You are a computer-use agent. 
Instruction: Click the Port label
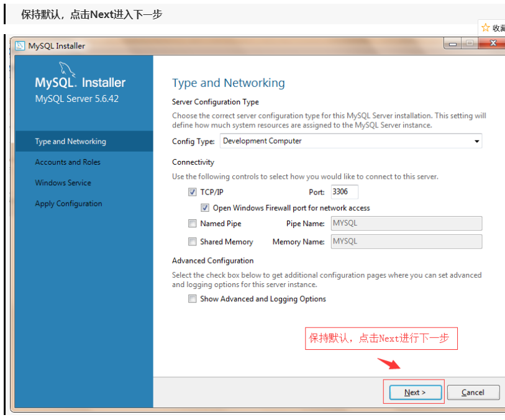tap(317, 192)
